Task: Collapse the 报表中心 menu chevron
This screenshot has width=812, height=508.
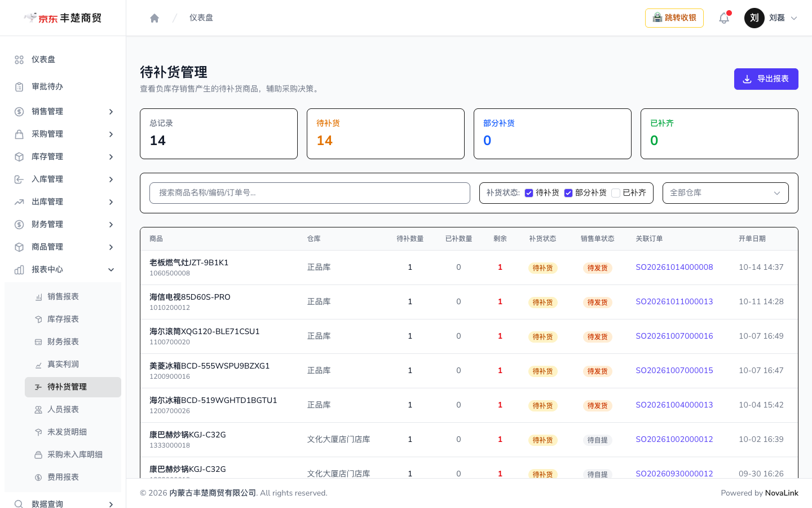Action: click(111, 270)
